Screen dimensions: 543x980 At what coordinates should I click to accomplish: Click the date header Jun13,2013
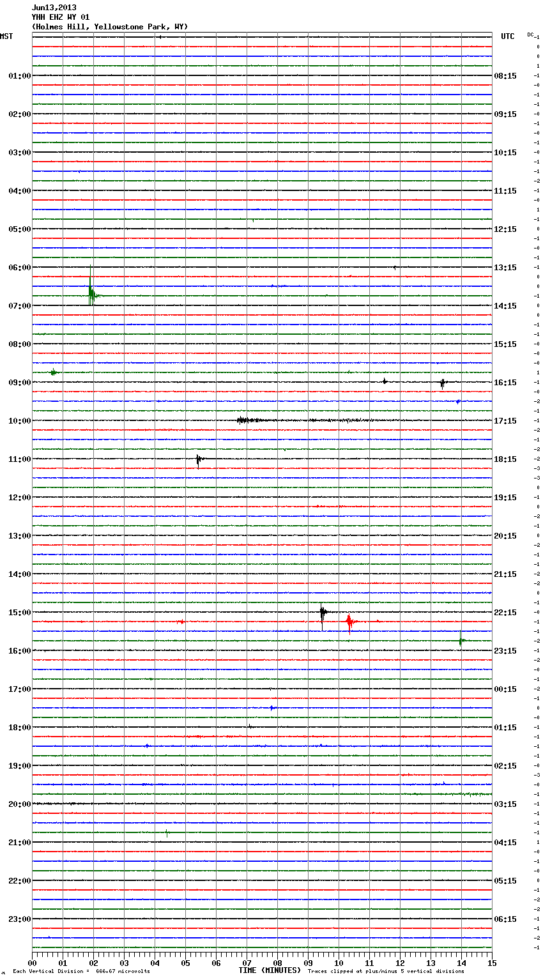pos(54,8)
